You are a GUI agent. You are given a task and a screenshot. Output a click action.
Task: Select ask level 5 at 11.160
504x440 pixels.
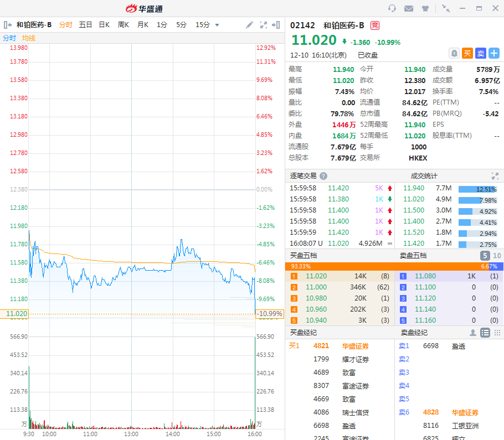coord(449,320)
